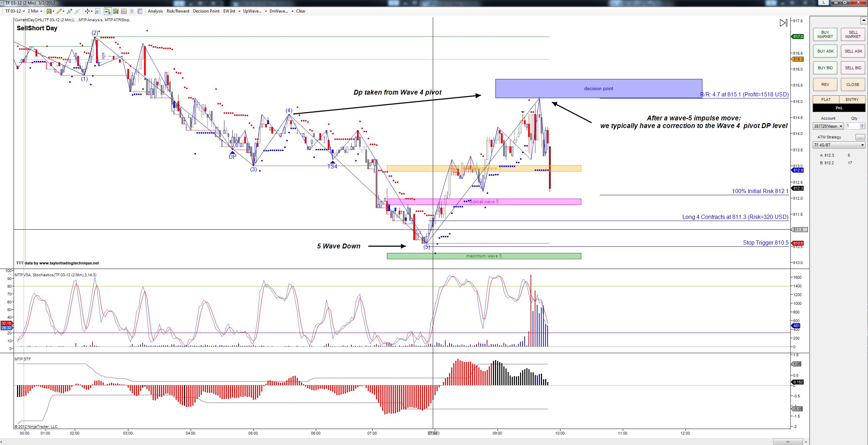Select the pencil drawing tools icon
The width and height of the screenshot is (868, 445).
tap(59, 11)
